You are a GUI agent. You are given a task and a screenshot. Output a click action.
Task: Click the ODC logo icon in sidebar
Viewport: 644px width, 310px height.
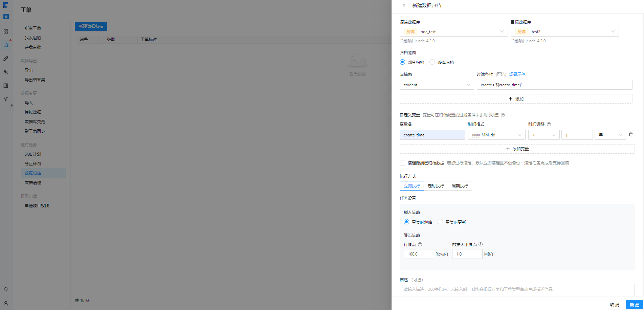pos(5,5)
